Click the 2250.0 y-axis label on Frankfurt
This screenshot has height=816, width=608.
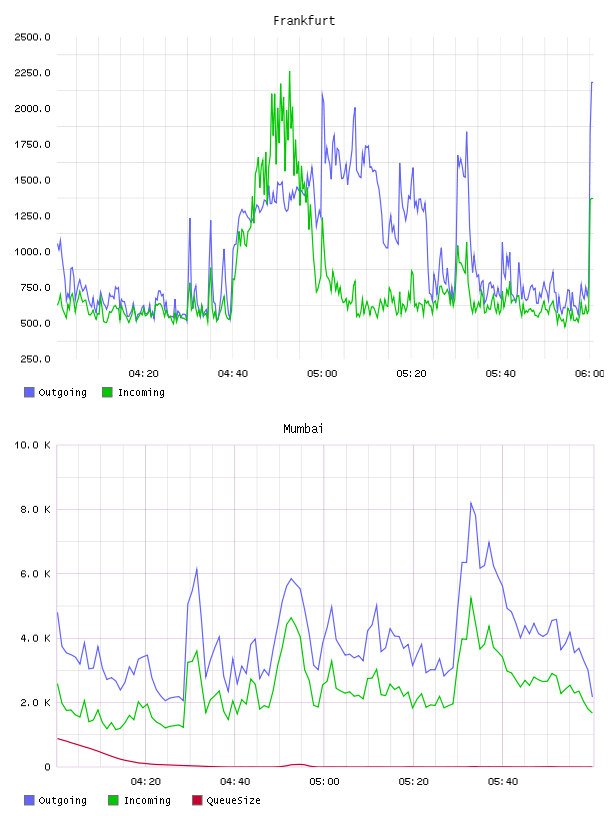tap(32, 73)
